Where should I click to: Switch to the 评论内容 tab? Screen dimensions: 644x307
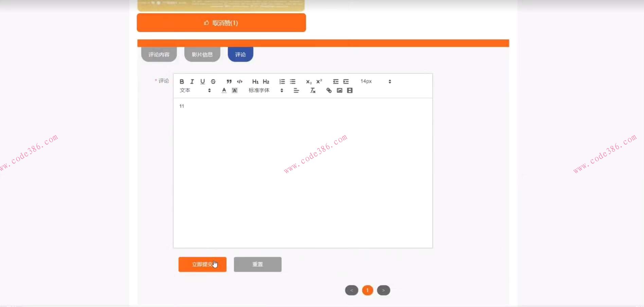click(x=159, y=53)
